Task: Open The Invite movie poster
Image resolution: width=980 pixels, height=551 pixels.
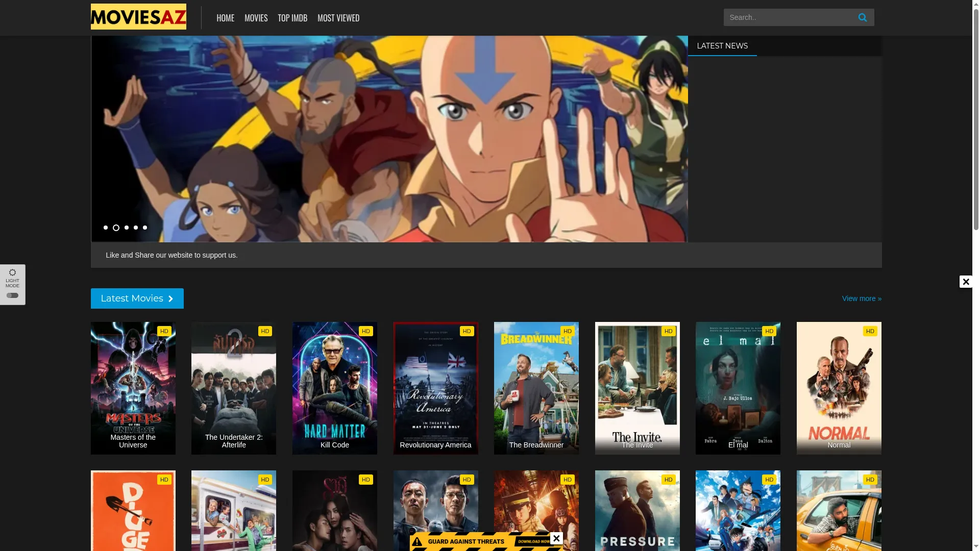Action: click(x=638, y=388)
